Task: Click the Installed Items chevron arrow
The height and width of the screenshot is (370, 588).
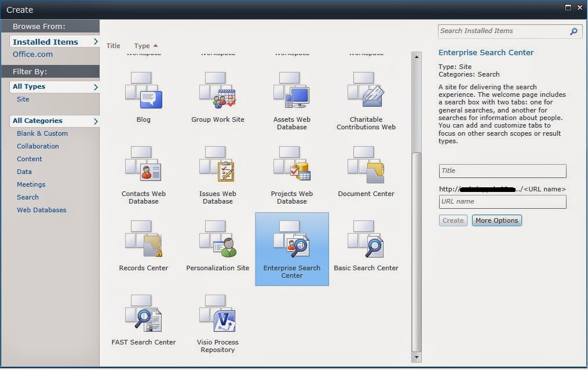Action: coord(96,42)
